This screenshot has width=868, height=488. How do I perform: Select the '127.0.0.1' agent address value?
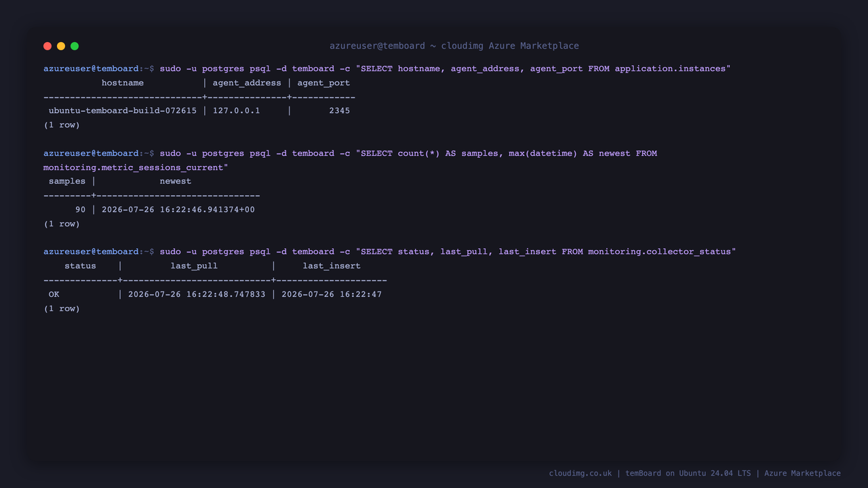click(237, 110)
